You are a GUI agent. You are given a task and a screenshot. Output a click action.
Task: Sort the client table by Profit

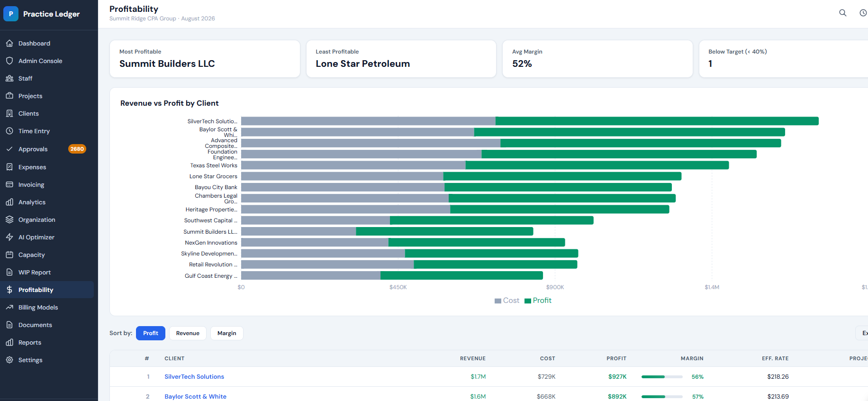[x=151, y=333]
